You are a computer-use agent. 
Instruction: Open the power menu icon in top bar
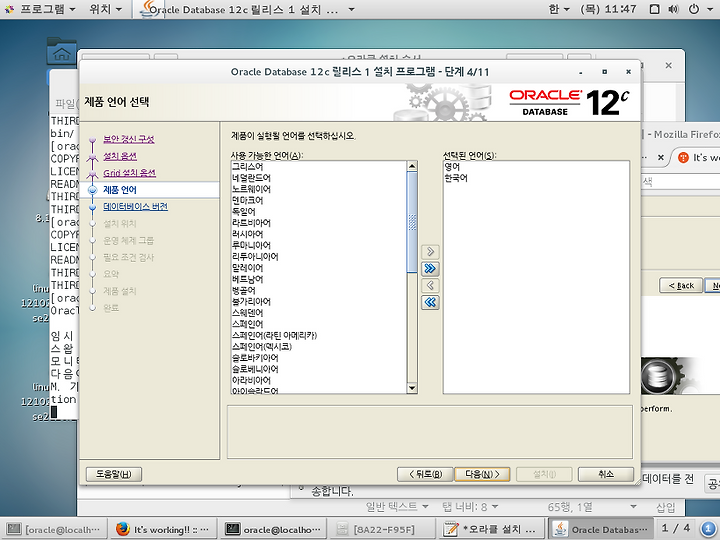(694, 9)
